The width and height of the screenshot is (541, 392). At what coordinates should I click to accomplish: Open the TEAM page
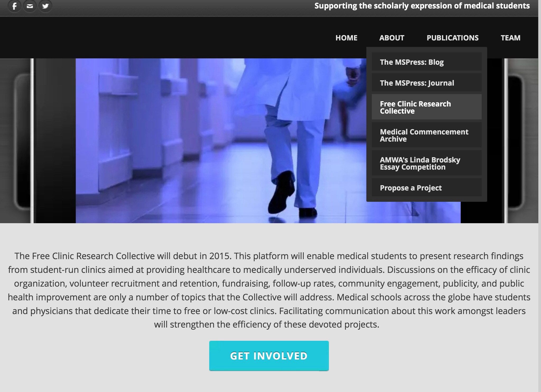pyautogui.click(x=510, y=38)
